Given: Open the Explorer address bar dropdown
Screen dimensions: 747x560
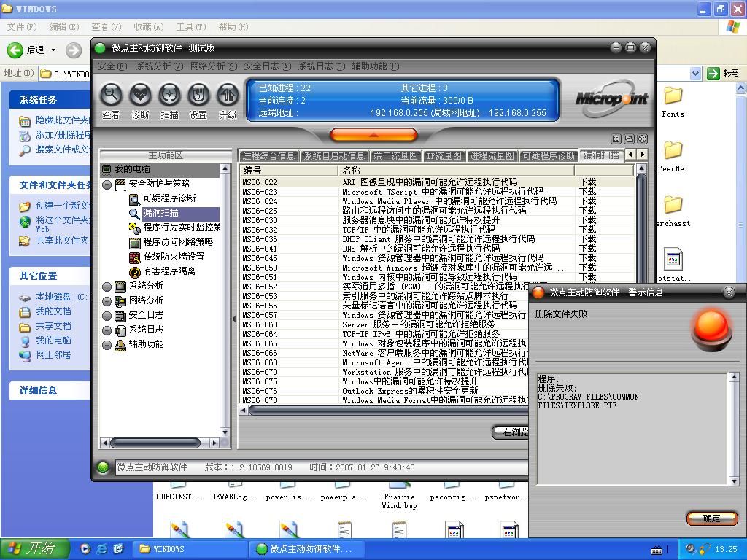Looking at the screenshot, I should 695,74.
